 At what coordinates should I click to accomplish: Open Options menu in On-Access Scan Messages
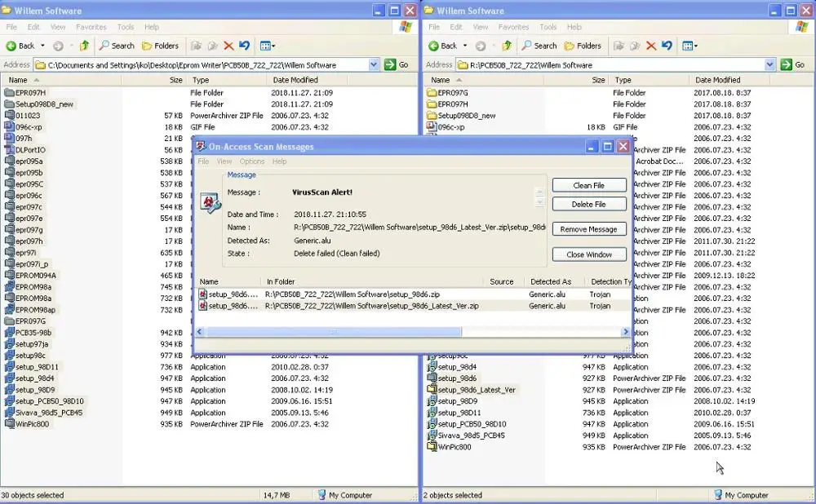(252, 161)
